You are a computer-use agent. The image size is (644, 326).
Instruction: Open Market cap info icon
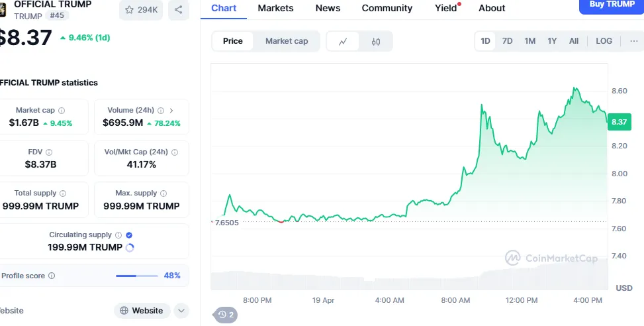[62, 110]
